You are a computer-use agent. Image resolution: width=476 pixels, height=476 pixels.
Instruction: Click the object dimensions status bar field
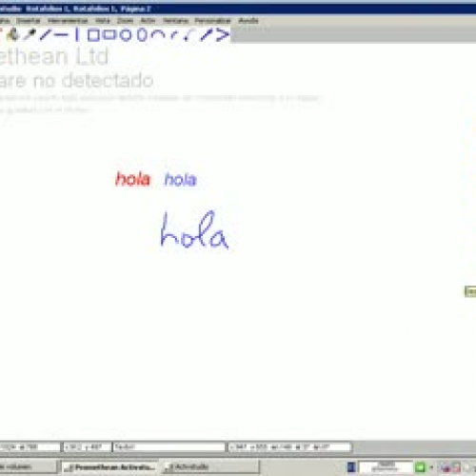coord(289,447)
